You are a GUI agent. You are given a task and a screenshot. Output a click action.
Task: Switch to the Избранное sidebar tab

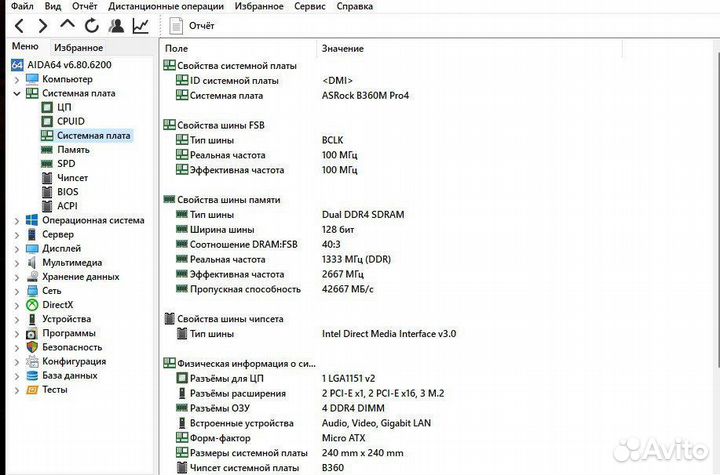78,47
